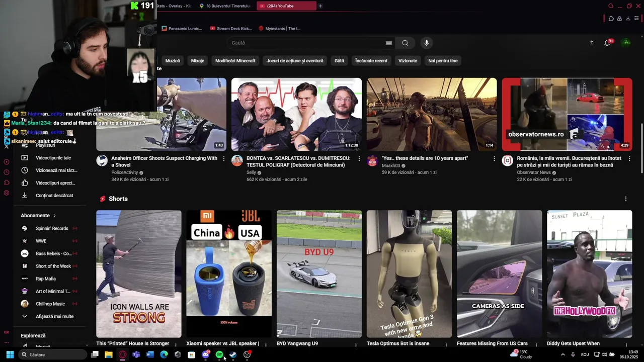
Task: Open Observator News channel avatar
Action: [x=508, y=160]
